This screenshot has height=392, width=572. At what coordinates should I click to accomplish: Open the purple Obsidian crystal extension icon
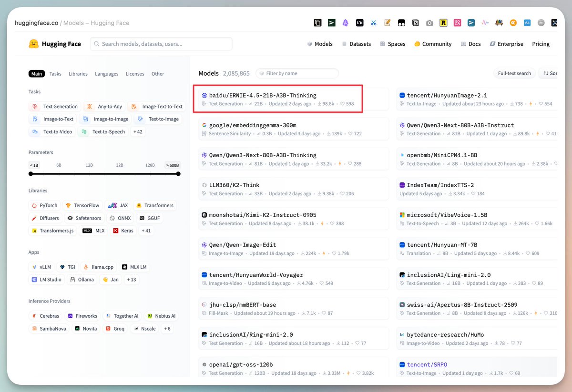tap(346, 22)
